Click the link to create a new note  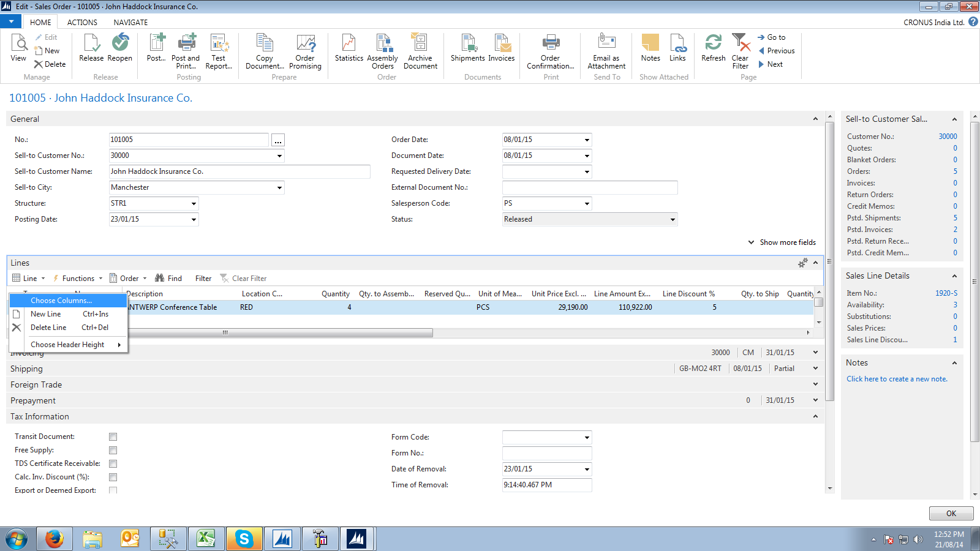pos(897,378)
